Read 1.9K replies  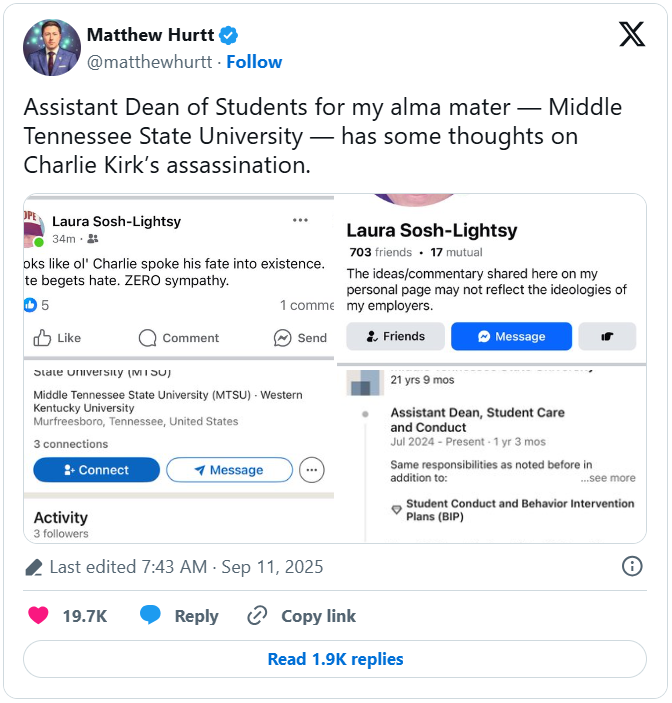click(x=335, y=660)
